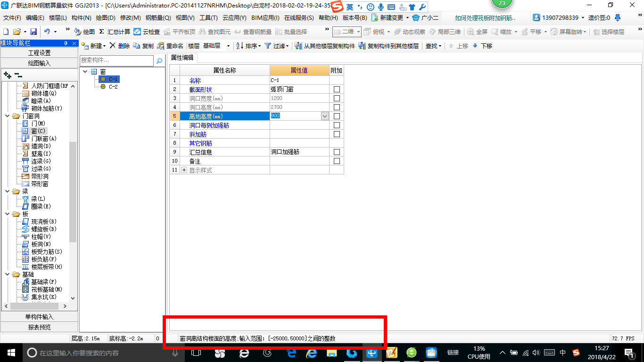Screen dimensions: 644x362
Task: Open 如何处理筏板附加钢筋 help link
Action: (486, 18)
